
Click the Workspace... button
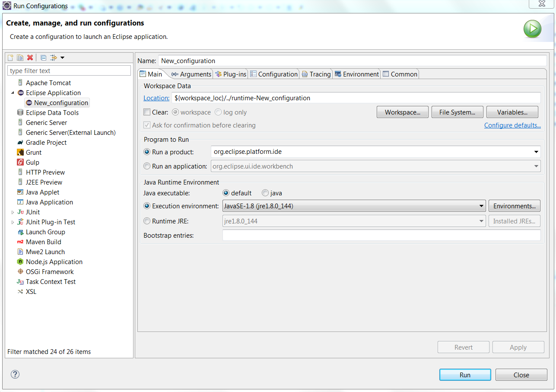403,112
